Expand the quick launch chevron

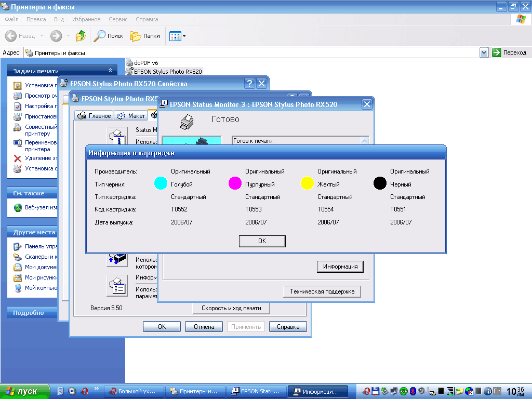96,389
